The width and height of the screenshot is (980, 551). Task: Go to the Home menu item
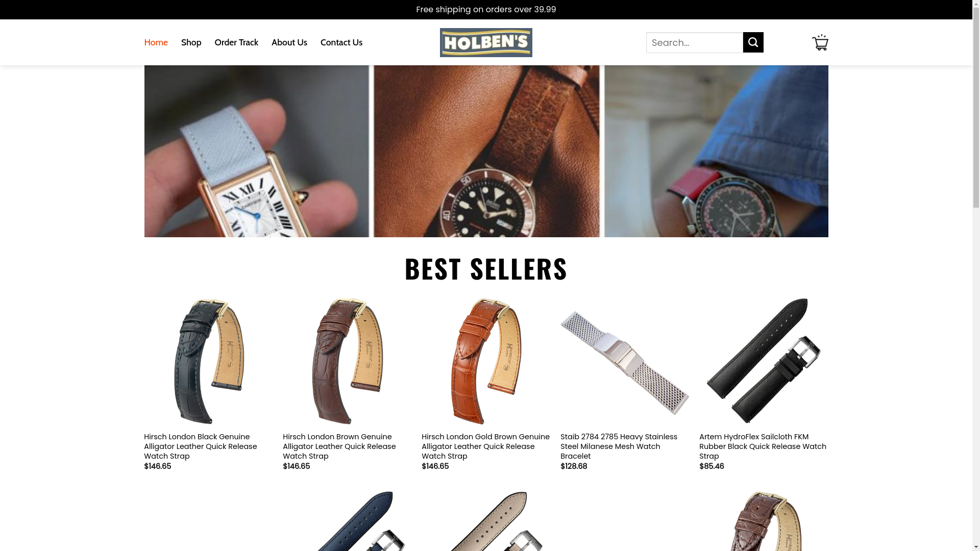tap(156, 42)
